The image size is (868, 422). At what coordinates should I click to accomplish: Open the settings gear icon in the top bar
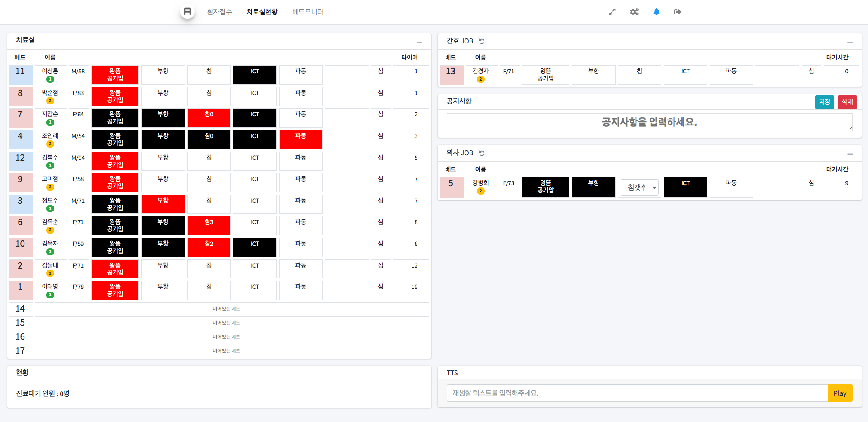(x=634, y=12)
